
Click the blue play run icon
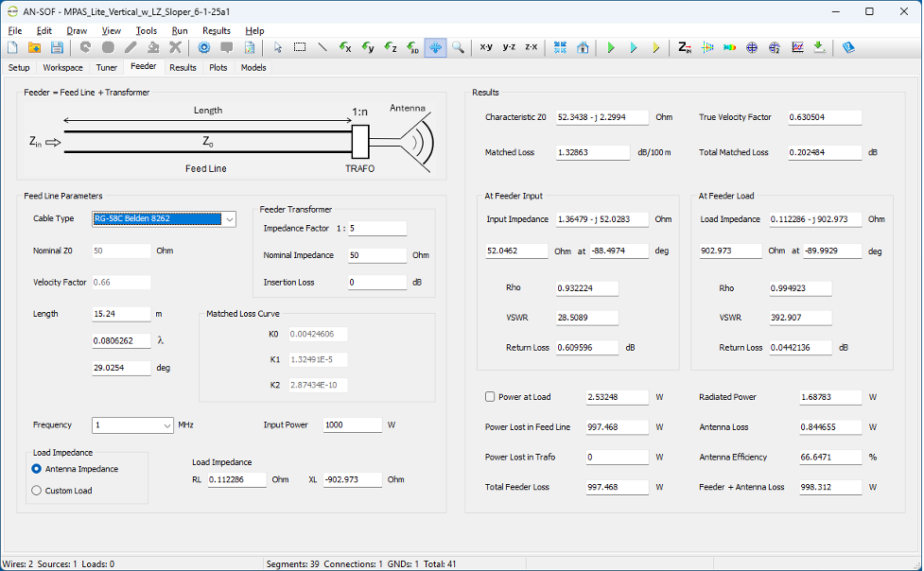634,47
